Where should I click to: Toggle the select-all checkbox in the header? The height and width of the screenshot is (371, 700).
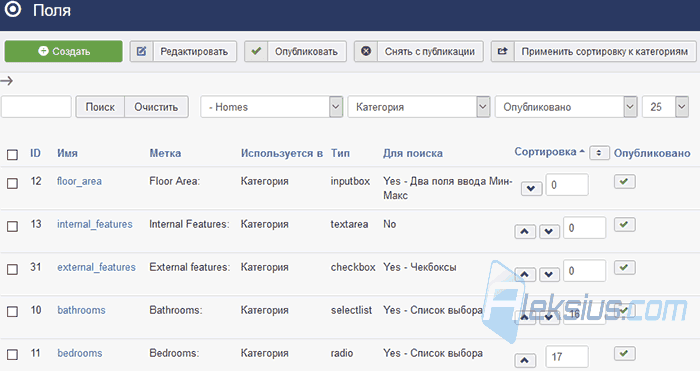12,154
